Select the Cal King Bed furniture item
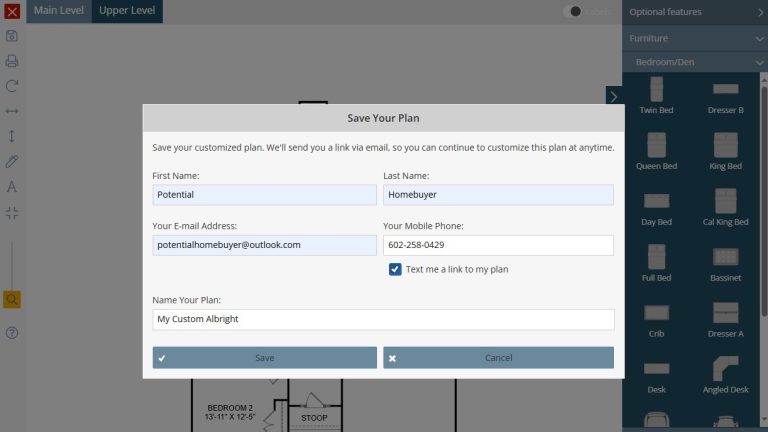This screenshot has height=432, width=768. coord(725,207)
